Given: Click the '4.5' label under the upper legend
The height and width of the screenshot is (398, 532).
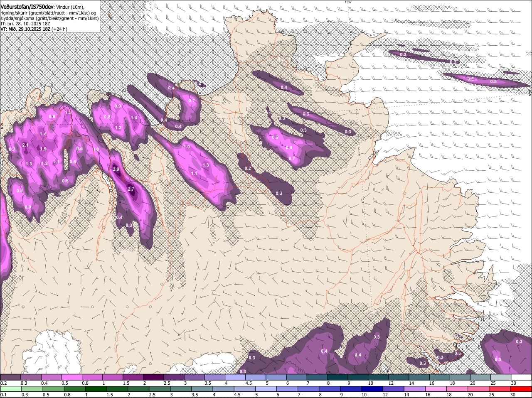Looking at the screenshot, I should click(x=249, y=383).
